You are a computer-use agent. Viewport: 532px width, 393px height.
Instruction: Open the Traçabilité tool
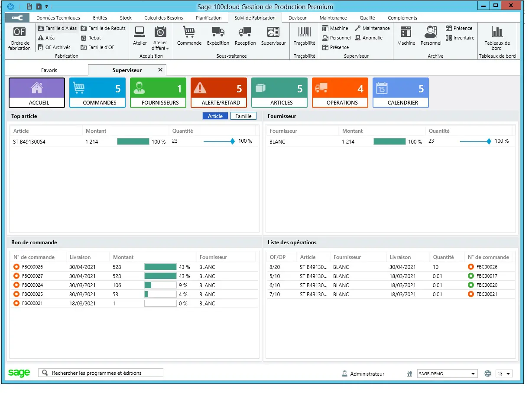coord(304,36)
